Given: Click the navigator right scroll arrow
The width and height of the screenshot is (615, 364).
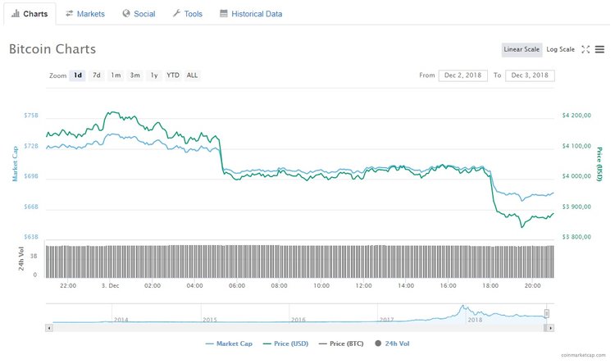Looking at the screenshot, I should [551, 328].
